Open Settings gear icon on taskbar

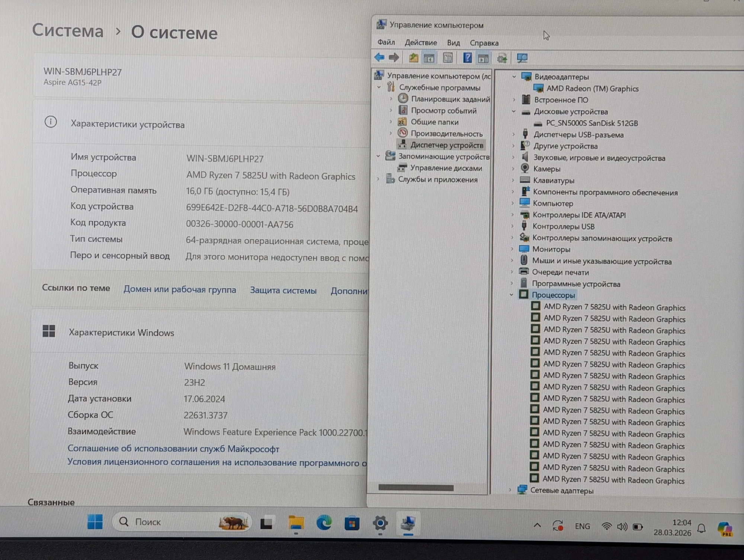point(380,524)
